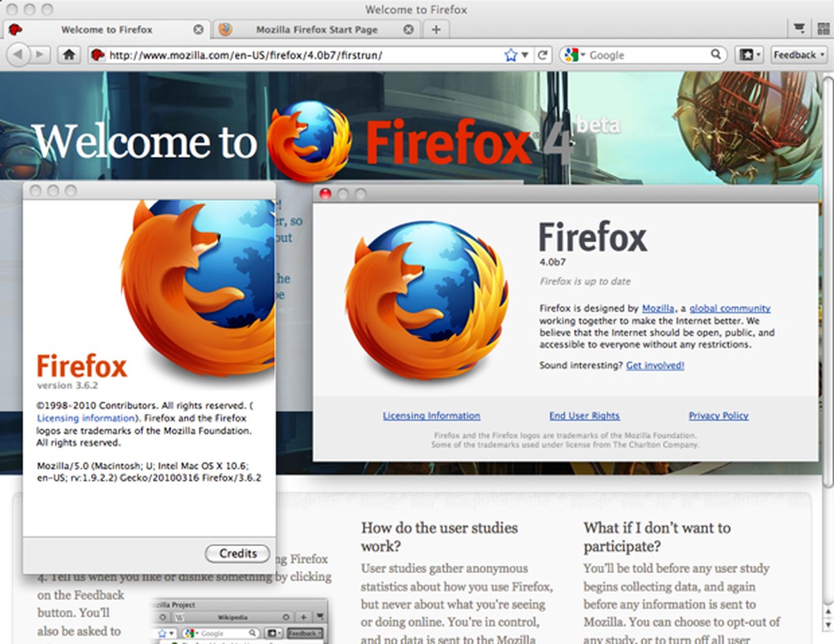
Task: Click the Get involved! link
Action: [x=654, y=365]
